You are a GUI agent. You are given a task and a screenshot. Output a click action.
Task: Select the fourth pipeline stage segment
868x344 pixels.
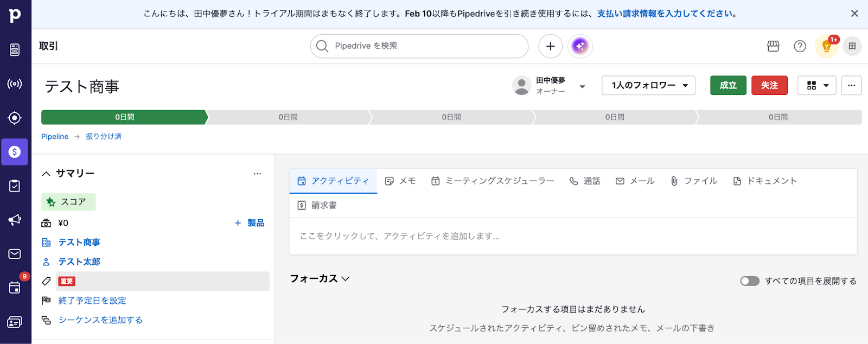(615, 117)
